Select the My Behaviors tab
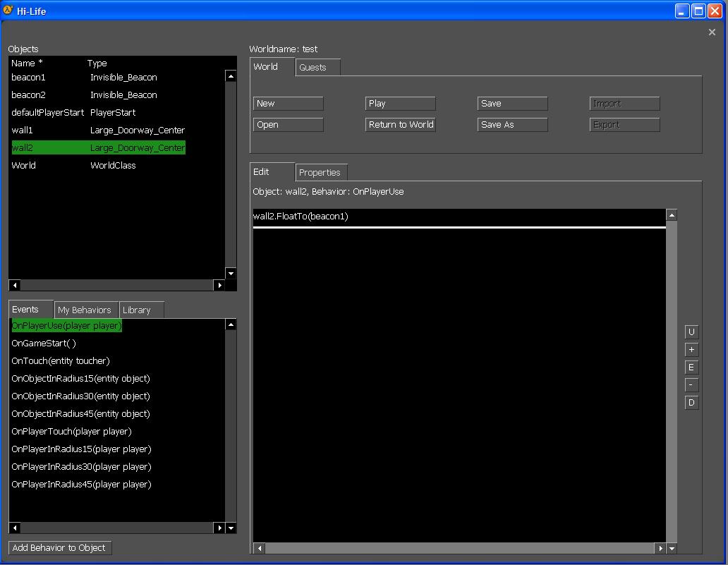 click(x=86, y=310)
